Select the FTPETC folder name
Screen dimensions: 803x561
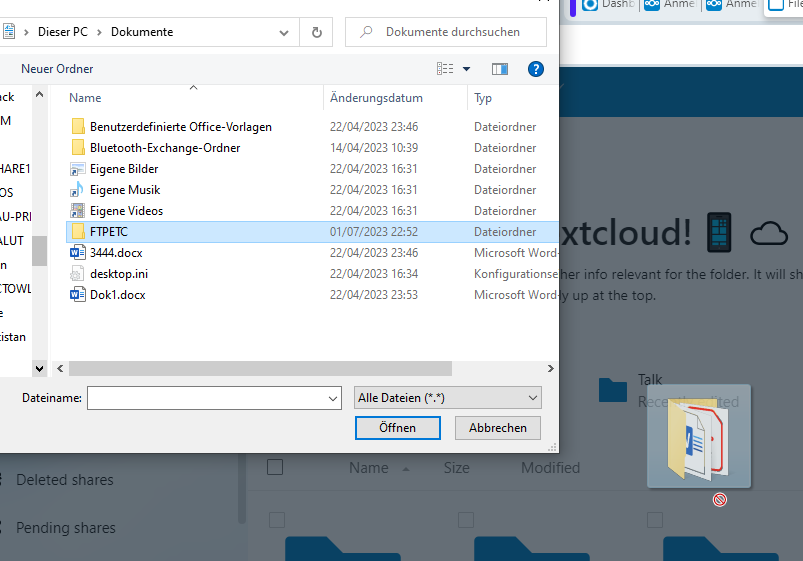pos(109,232)
